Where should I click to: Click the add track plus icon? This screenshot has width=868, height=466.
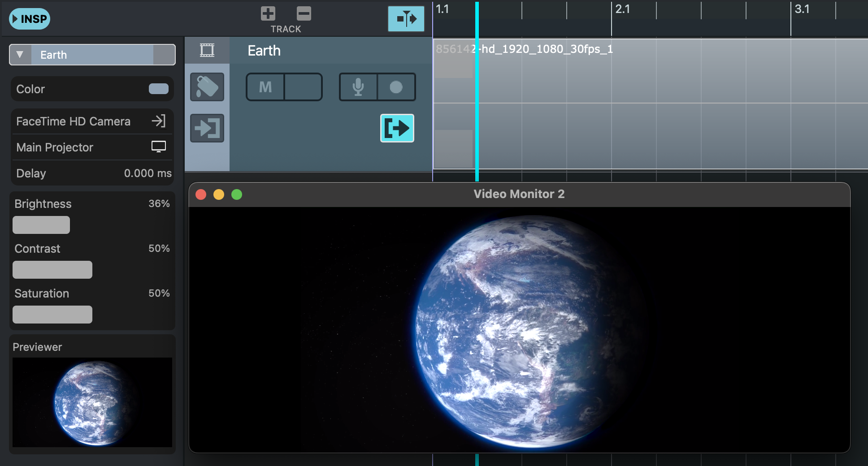(268, 13)
